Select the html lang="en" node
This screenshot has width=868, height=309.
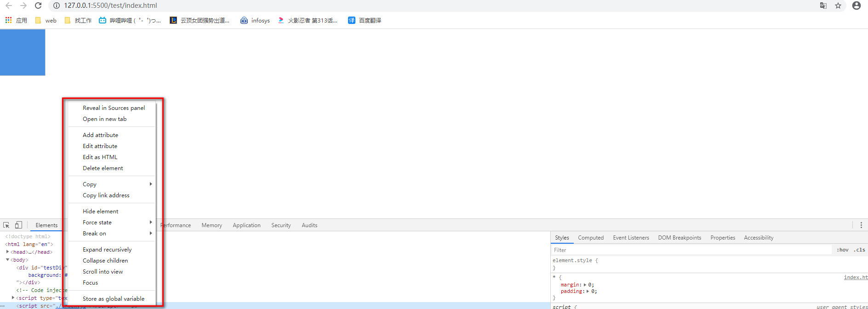(29, 244)
